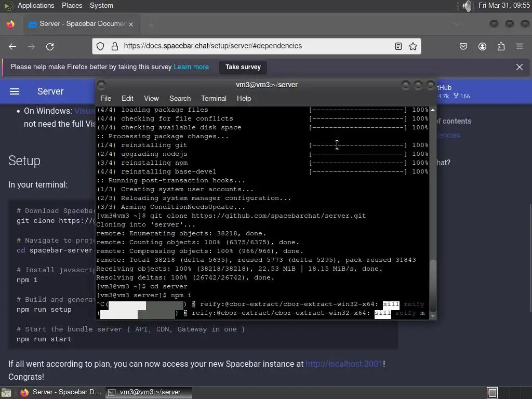Open the volume speaker icon in top panel
This screenshot has width=532, height=399.
pyautogui.click(x=467, y=6)
